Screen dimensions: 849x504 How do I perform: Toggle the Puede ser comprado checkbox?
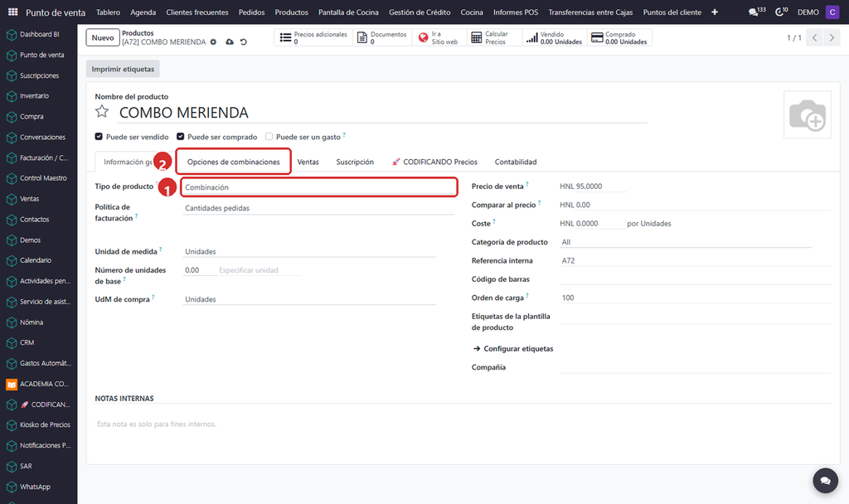(180, 137)
